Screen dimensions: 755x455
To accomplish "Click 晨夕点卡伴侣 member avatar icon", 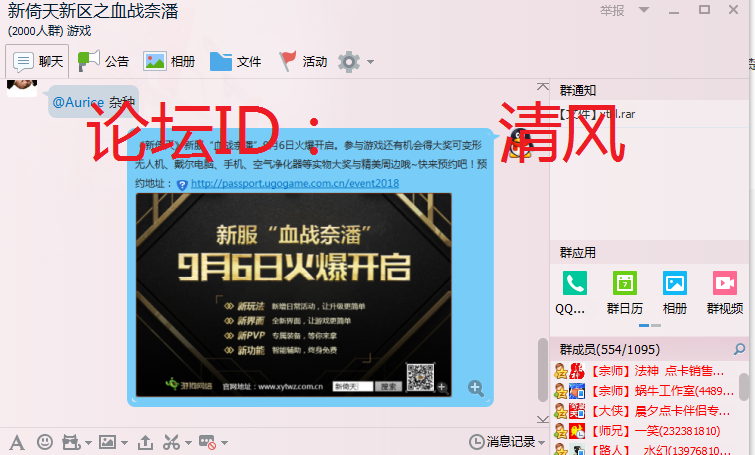I will pos(577,411).
